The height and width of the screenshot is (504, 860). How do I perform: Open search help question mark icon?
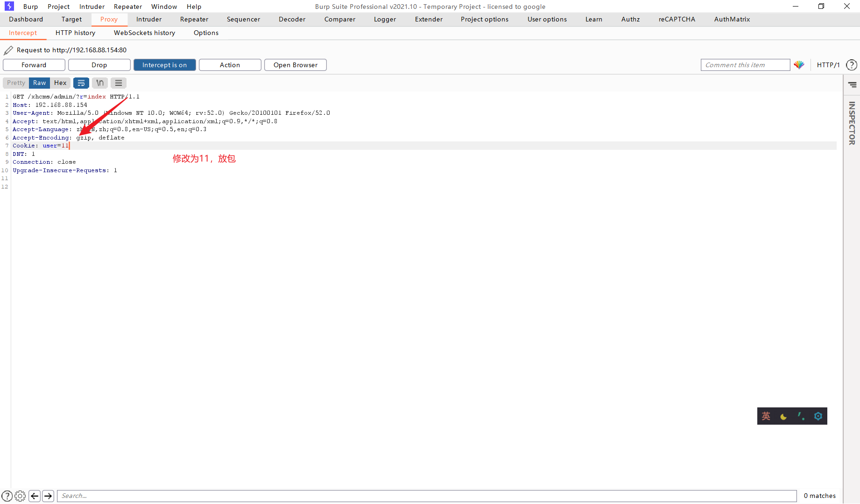tap(7, 496)
